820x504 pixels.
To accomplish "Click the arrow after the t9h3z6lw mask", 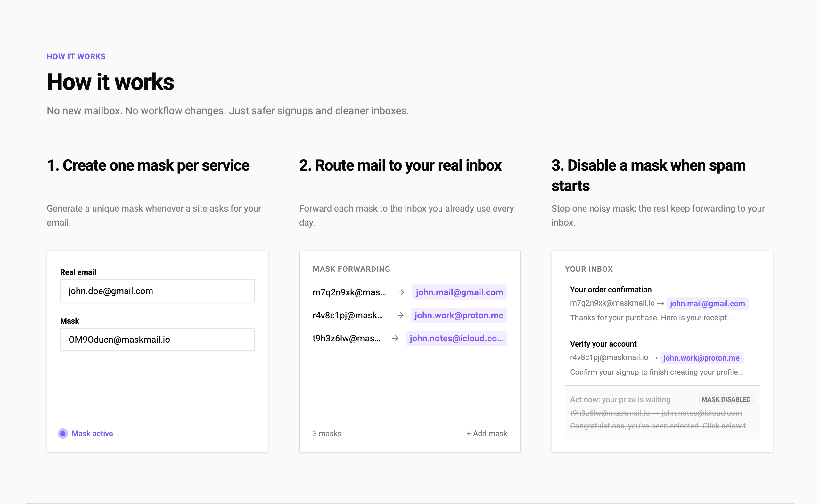I will click(x=395, y=338).
